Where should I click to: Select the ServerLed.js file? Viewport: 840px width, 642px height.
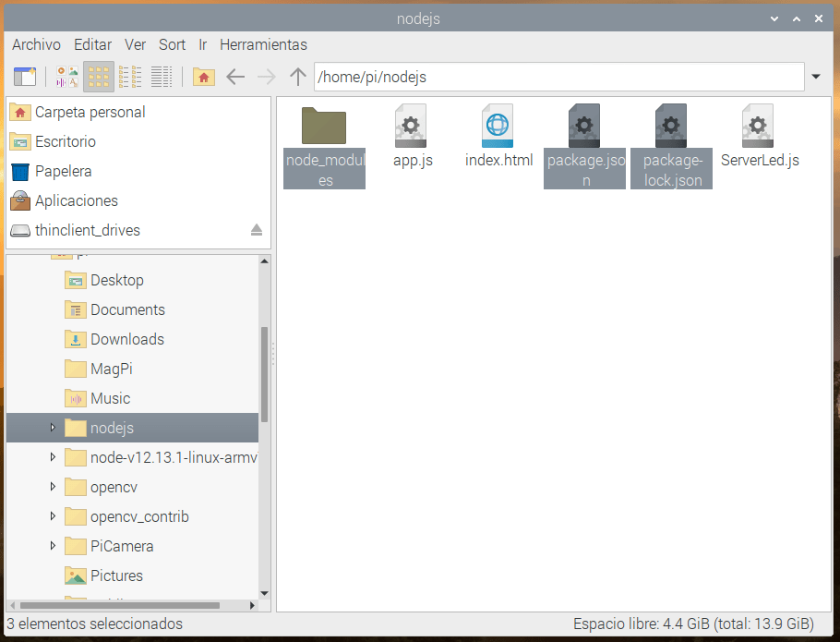point(759,127)
